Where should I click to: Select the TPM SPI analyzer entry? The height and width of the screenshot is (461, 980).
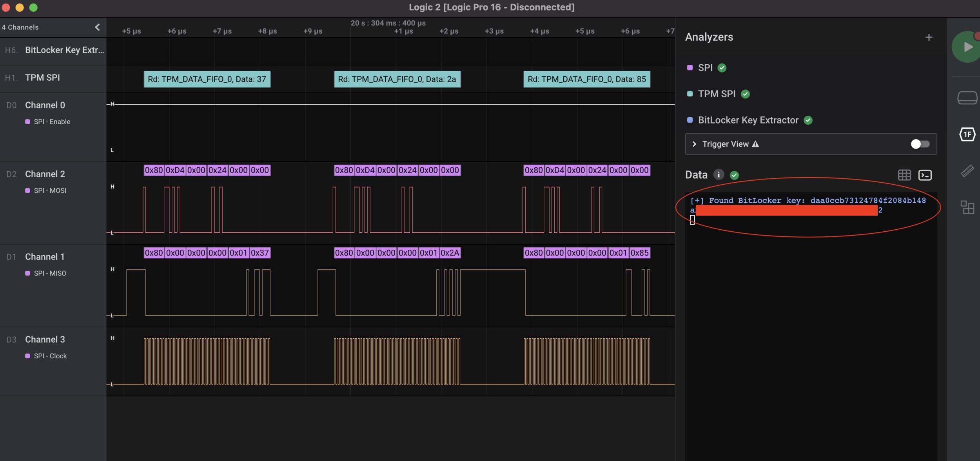[717, 94]
